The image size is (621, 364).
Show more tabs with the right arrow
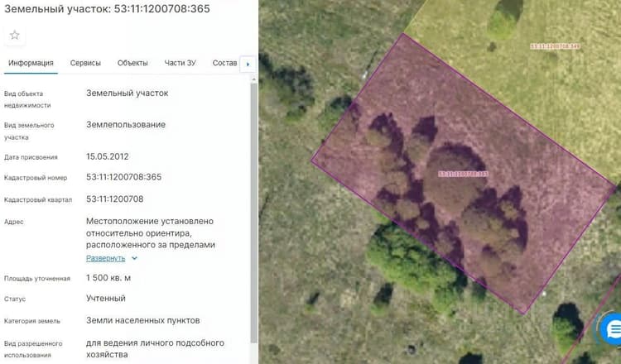(x=248, y=64)
